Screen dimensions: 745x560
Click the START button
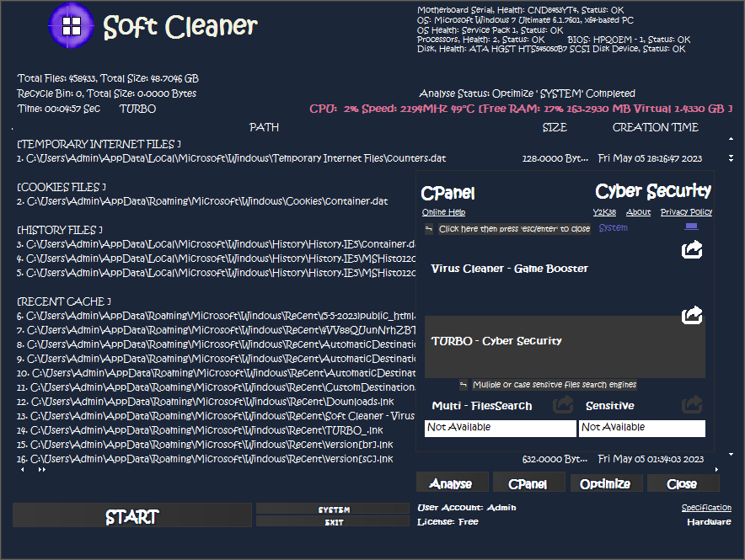pyautogui.click(x=132, y=515)
